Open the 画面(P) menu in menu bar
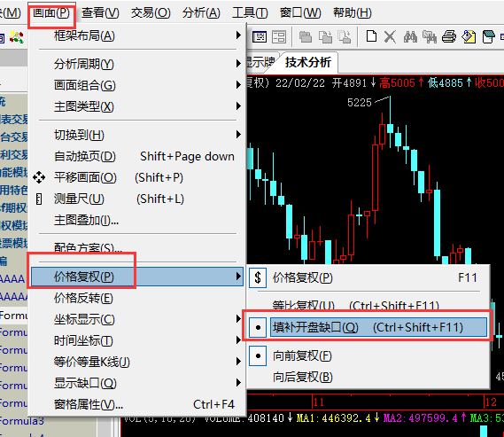This screenshot has height=437, width=504. click(51, 13)
